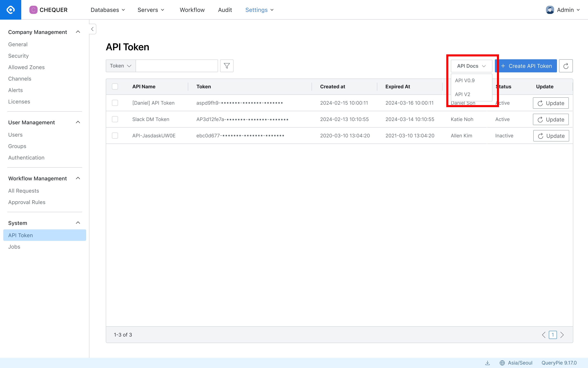Click the CHEQUER company logo
The height and width of the screenshot is (368, 588).
click(48, 10)
